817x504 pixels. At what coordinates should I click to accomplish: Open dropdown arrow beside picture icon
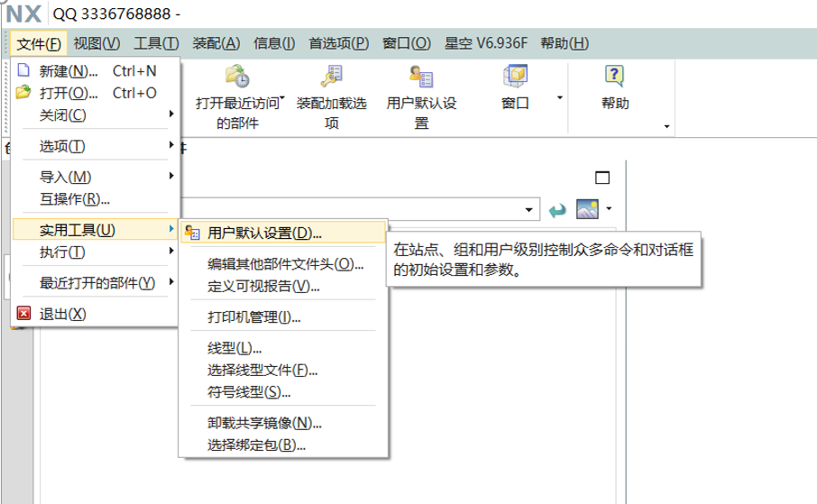[609, 209]
